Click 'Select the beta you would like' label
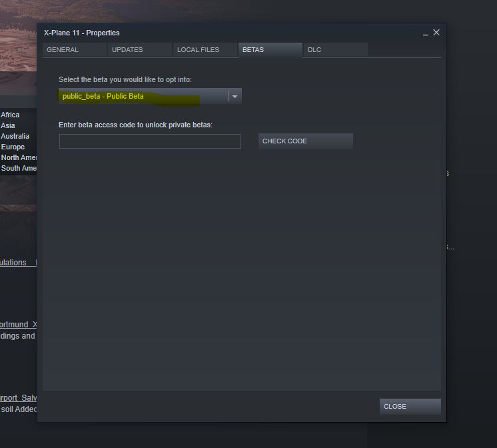Image resolution: width=497 pixels, height=448 pixels. point(125,79)
